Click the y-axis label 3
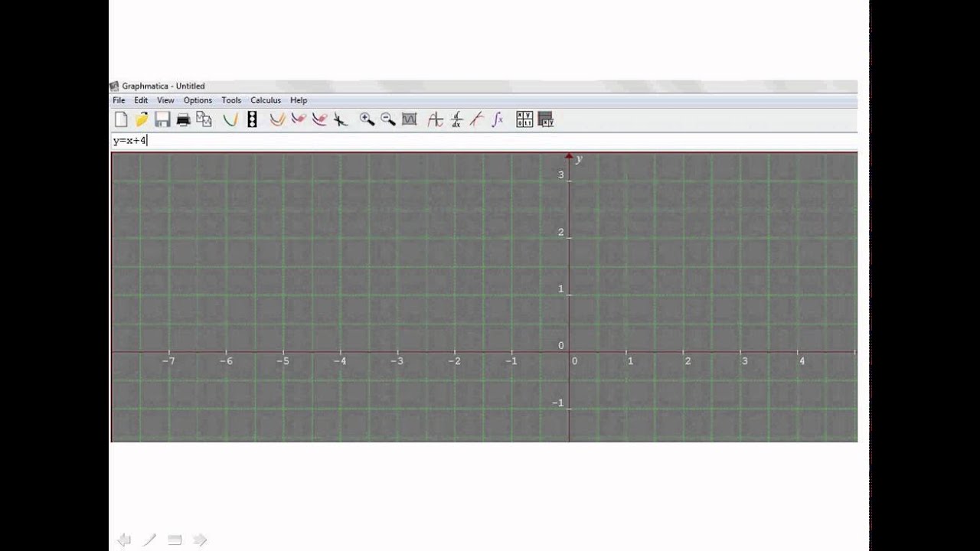Viewport: 980px width, 551px height. 560,175
